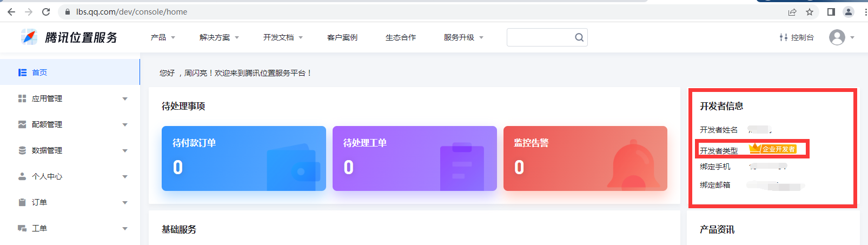Open the 生态合作 nav item

coord(401,37)
